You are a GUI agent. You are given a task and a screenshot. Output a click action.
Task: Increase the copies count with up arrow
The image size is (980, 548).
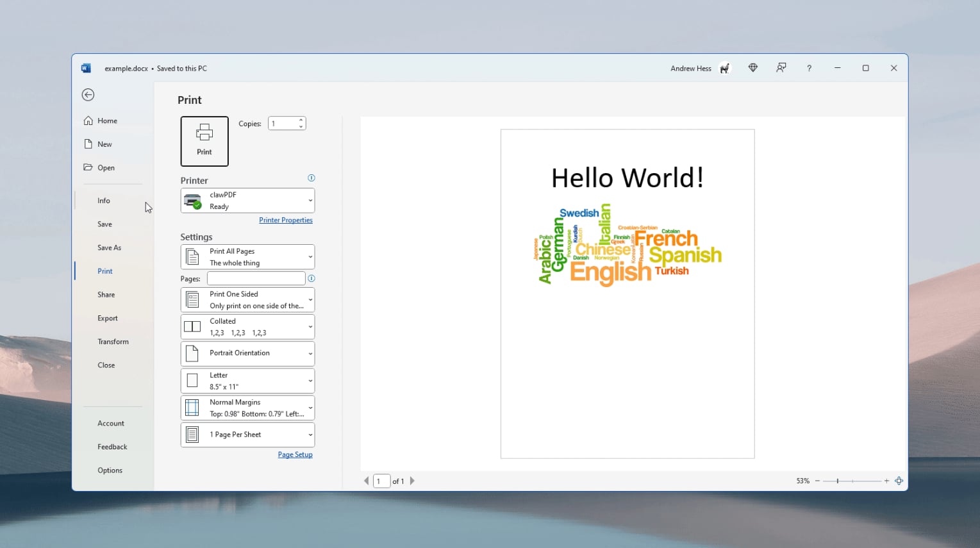tap(301, 120)
